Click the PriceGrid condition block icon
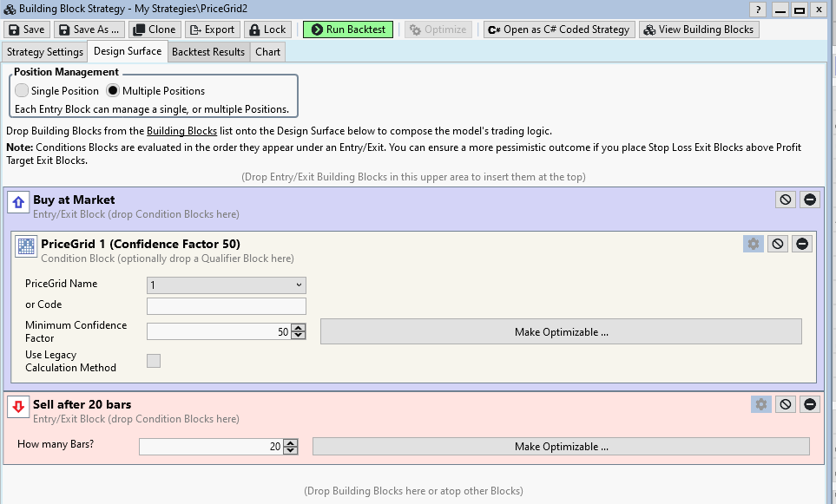Screen dimensions: 836x504 25,246
